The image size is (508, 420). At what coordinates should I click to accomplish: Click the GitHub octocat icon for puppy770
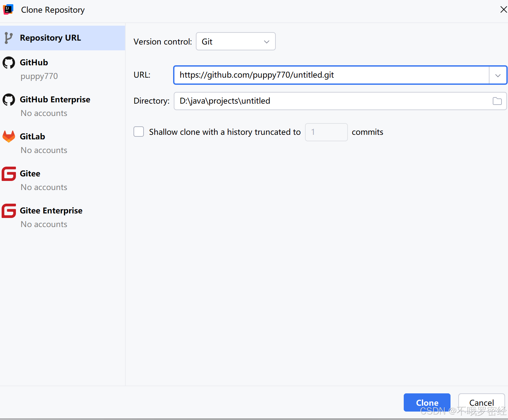click(x=9, y=63)
